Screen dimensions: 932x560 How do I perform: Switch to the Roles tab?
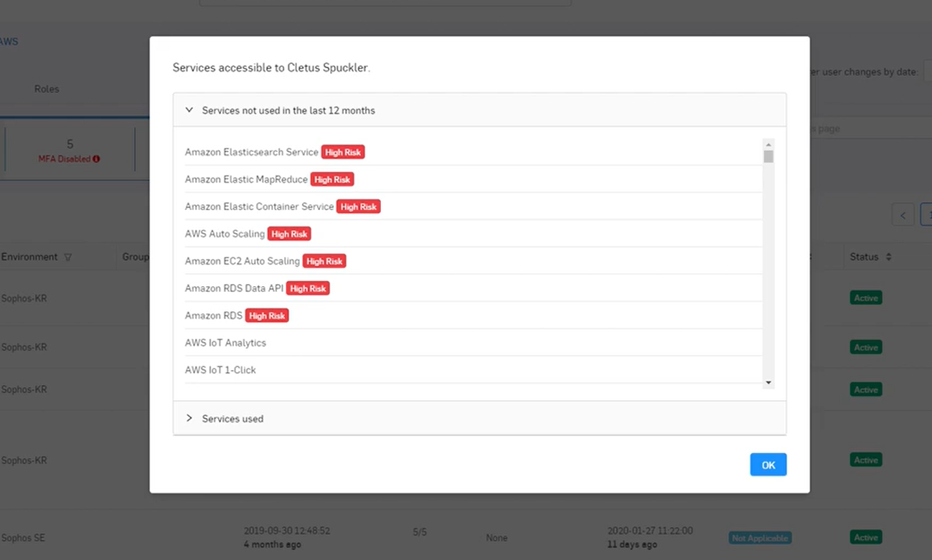click(46, 88)
